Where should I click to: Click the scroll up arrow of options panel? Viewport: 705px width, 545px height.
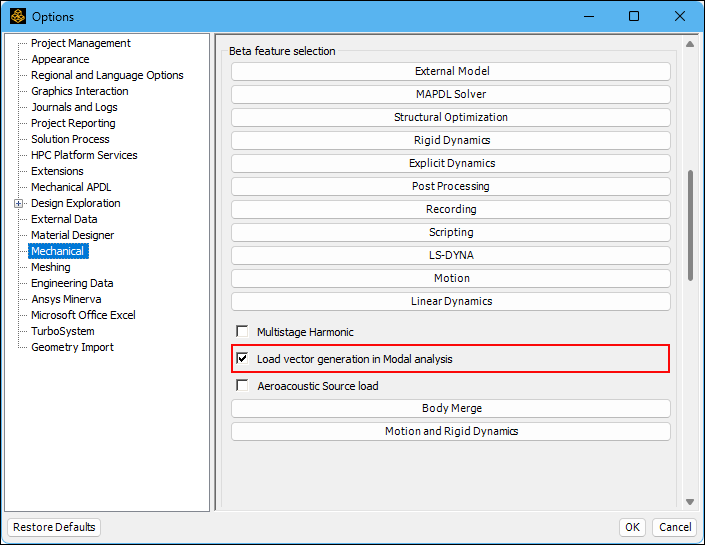tap(689, 44)
